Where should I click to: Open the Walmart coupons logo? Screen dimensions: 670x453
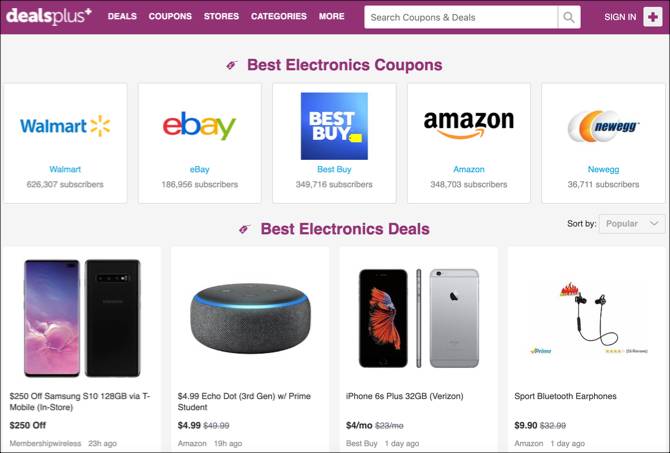(x=65, y=126)
